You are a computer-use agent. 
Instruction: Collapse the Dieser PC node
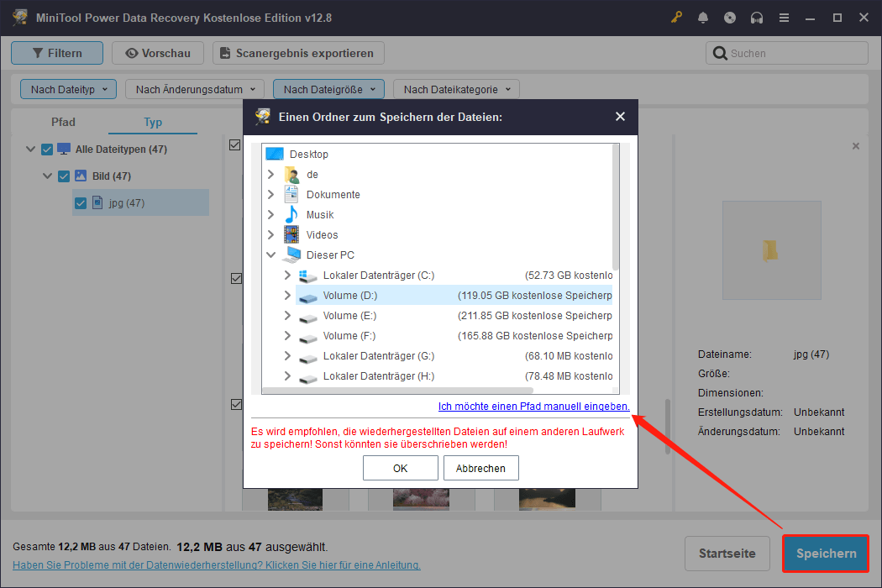click(x=271, y=255)
